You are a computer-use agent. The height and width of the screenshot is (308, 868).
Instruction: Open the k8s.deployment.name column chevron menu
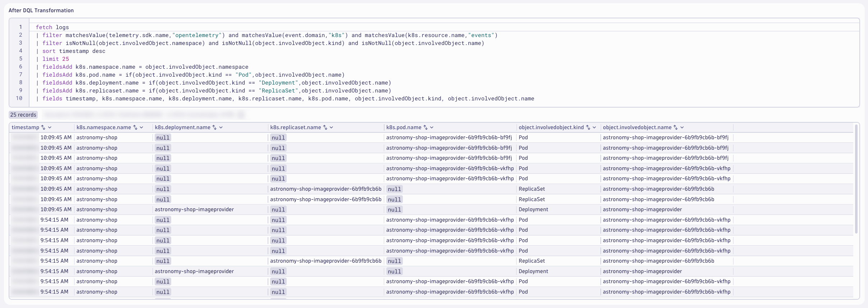coord(221,127)
